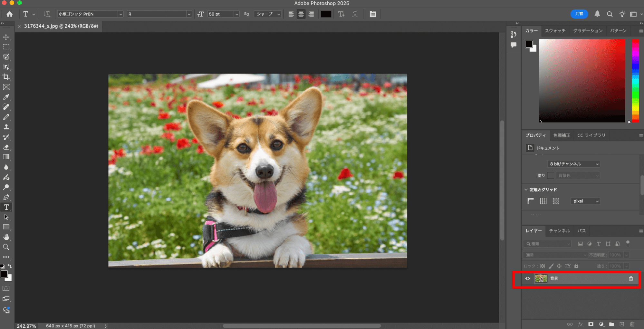Select the Spot Healing Brush tool

click(6, 107)
